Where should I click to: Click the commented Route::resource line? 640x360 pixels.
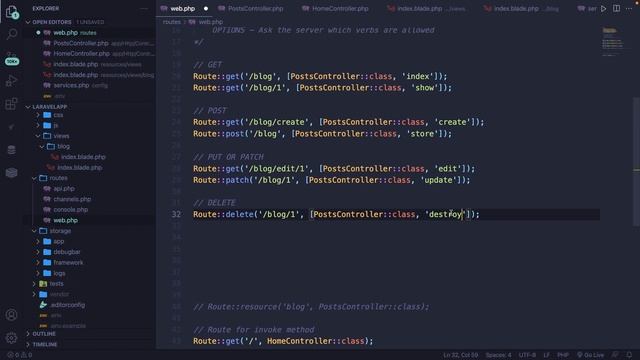[x=311, y=307]
